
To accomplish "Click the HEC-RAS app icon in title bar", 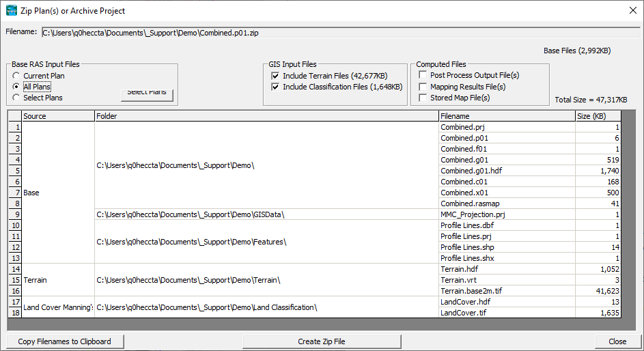I will click(12, 10).
